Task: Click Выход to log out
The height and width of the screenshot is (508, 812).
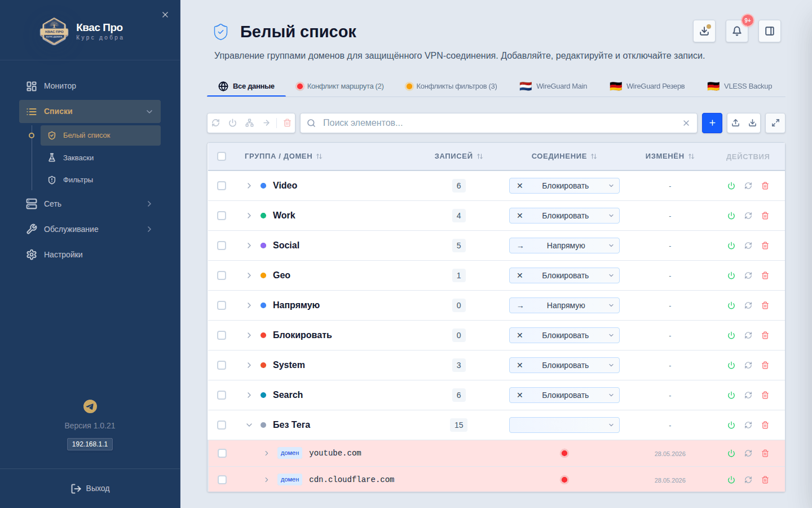Action: click(90, 488)
